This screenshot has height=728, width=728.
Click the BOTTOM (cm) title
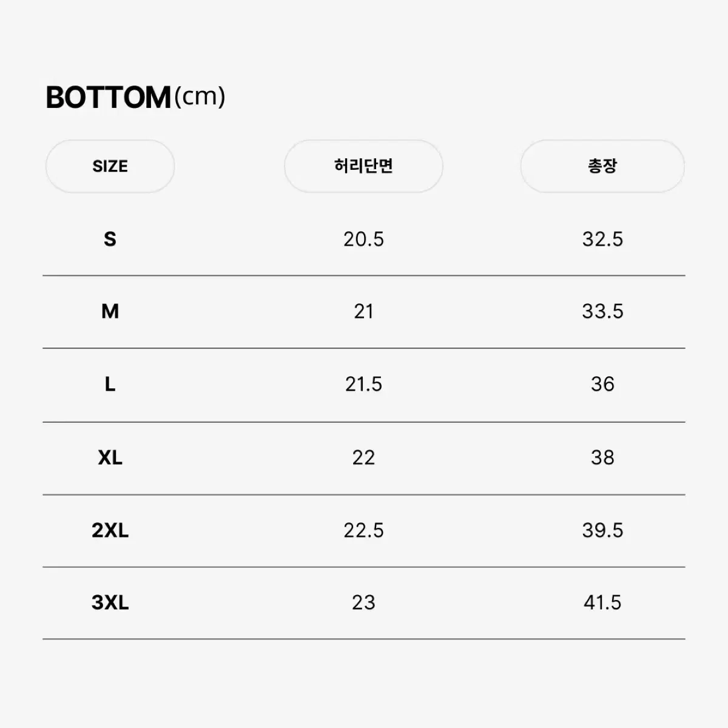135,97
